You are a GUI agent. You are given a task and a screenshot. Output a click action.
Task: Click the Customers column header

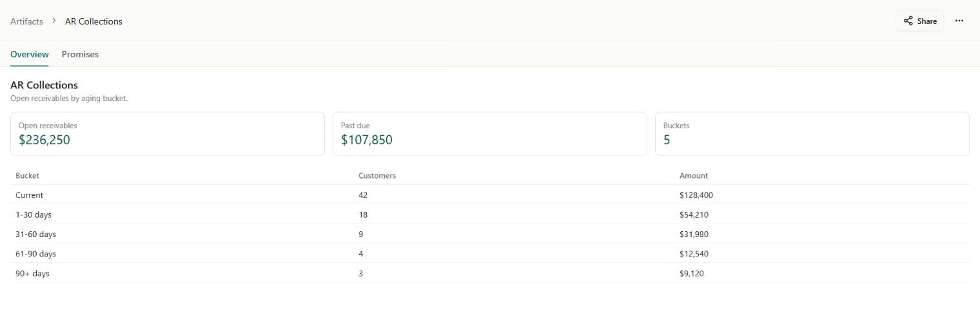tap(377, 175)
